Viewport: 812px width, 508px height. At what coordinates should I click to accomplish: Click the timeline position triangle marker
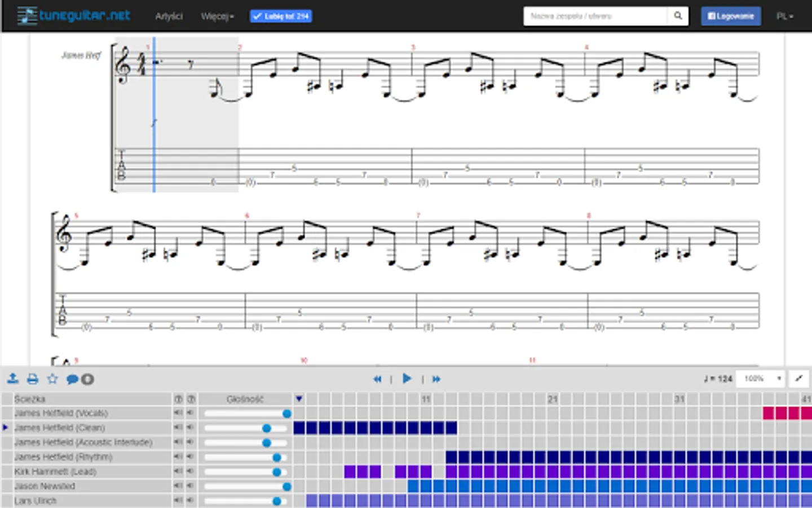299,399
